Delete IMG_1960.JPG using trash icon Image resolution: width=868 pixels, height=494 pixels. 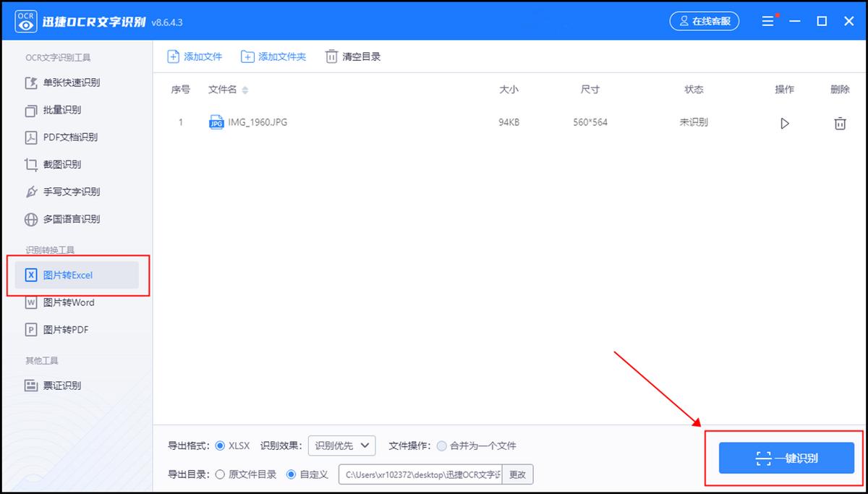point(840,123)
